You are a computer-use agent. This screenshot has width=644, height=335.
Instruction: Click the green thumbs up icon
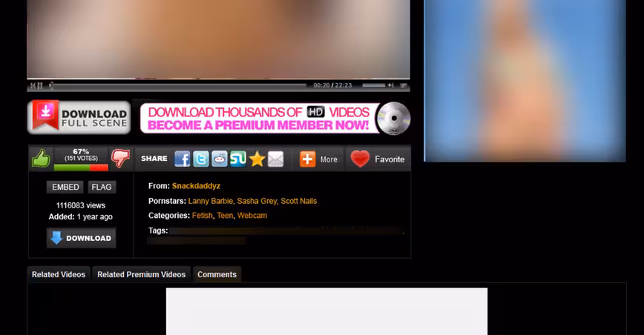(41, 159)
